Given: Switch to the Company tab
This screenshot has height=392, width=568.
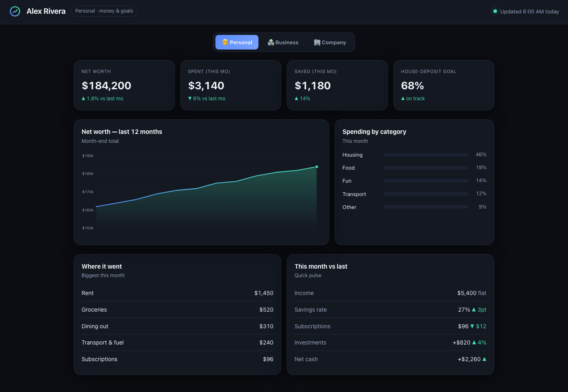Looking at the screenshot, I should 330,42.
